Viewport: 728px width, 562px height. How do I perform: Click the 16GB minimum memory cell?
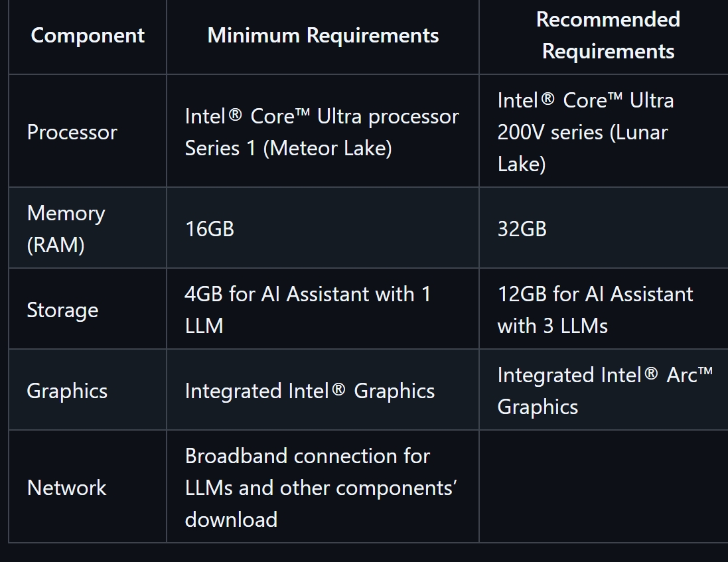pyautogui.click(x=323, y=228)
